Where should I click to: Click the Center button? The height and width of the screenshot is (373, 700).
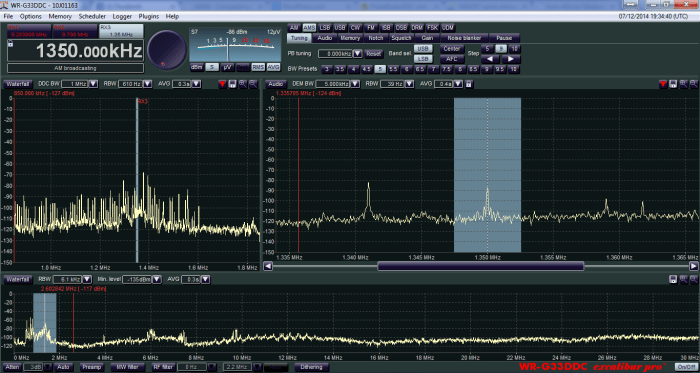click(x=452, y=49)
